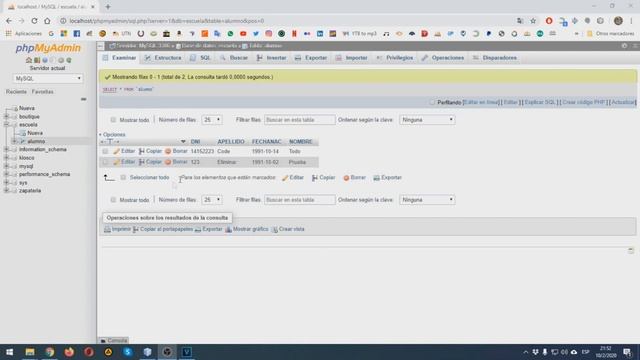Switch to the Insertar tab

pyautogui.click(x=271, y=58)
